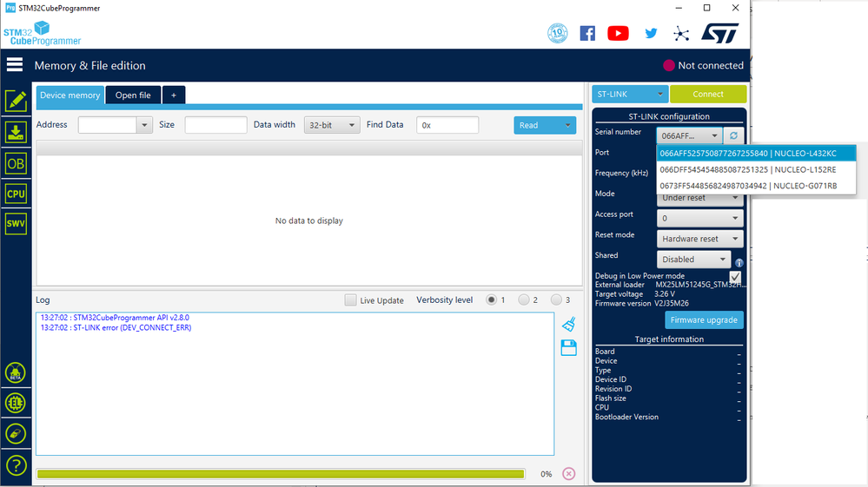Clear the log with broom icon
Screen dimensions: 868x487
click(568, 324)
